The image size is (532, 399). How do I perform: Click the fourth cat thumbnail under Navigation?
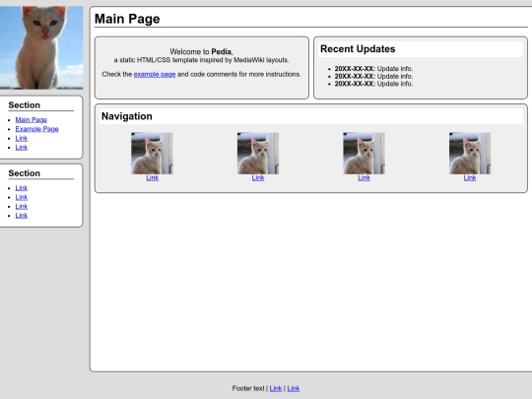point(470,154)
